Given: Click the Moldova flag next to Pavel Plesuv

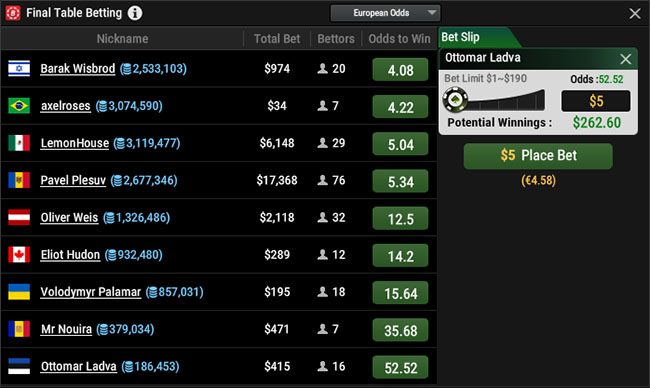Looking at the screenshot, I should (x=19, y=180).
